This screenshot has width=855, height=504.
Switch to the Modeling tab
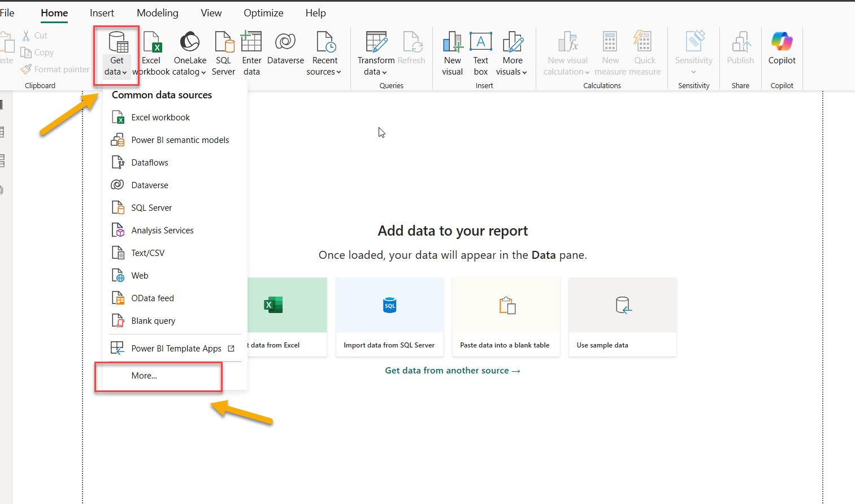point(158,12)
